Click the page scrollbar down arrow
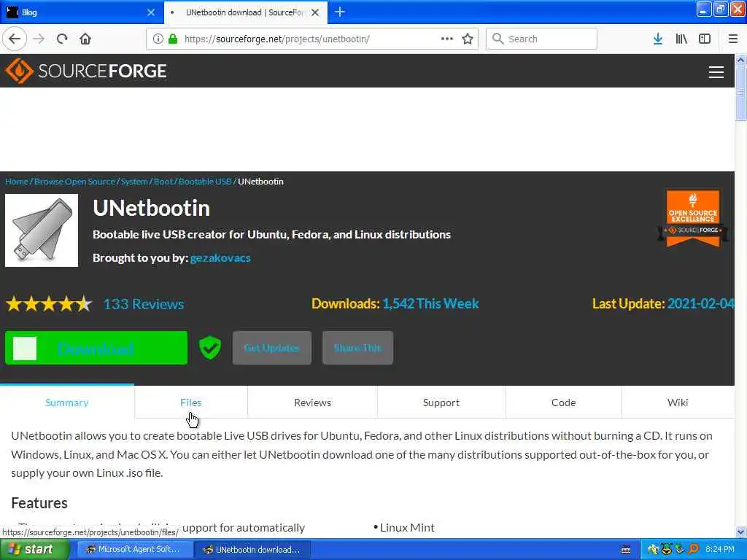The height and width of the screenshot is (560, 747). [740, 532]
